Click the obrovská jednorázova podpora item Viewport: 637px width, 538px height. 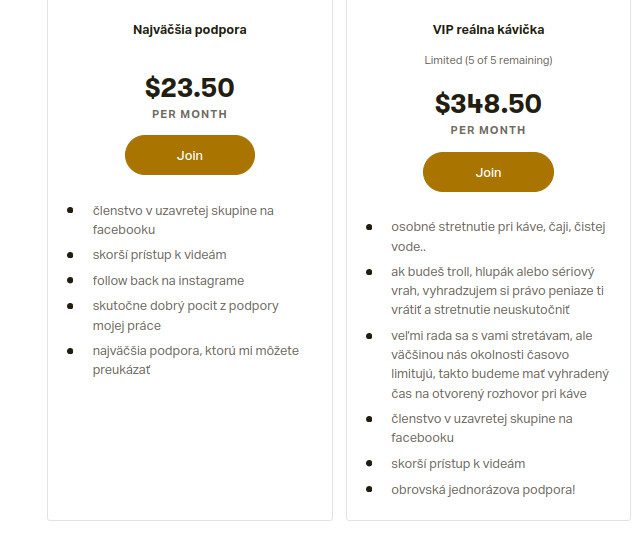(x=483, y=489)
